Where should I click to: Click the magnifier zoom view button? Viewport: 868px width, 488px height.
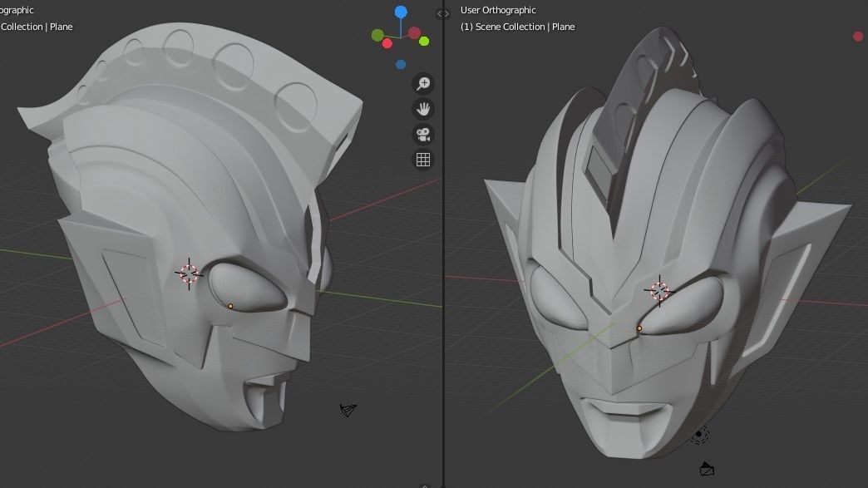(x=423, y=83)
